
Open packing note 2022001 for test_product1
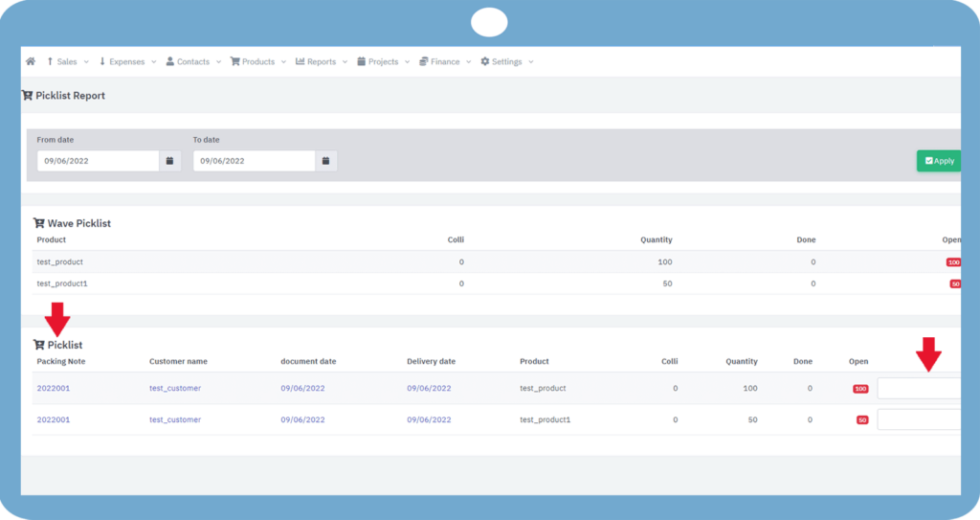coord(54,419)
